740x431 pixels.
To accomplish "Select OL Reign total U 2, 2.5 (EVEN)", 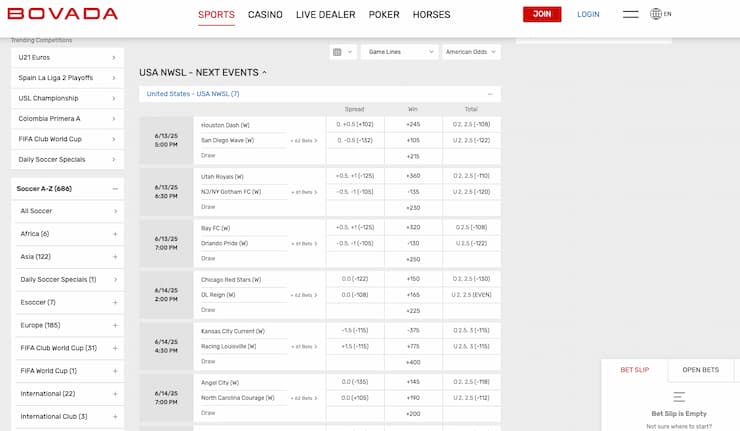I will tap(471, 295).
